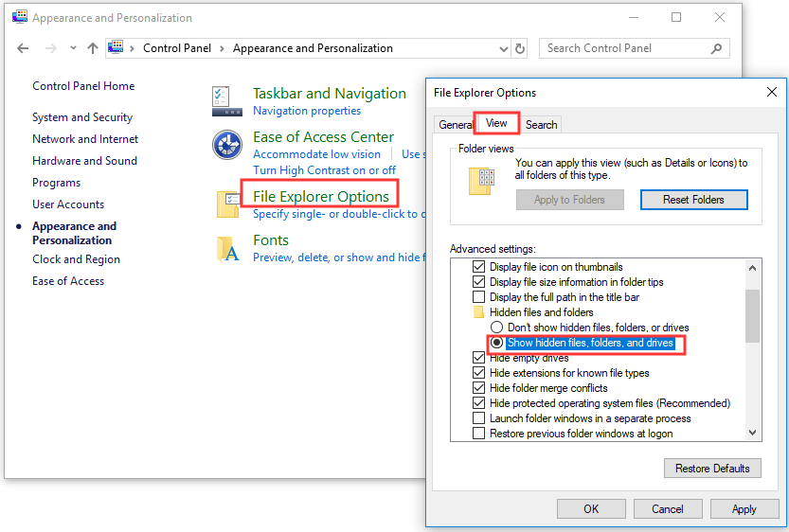The image size is (789, 532).
Task: Check Launch folder windows in a separate process
Action: click(479, 417)
